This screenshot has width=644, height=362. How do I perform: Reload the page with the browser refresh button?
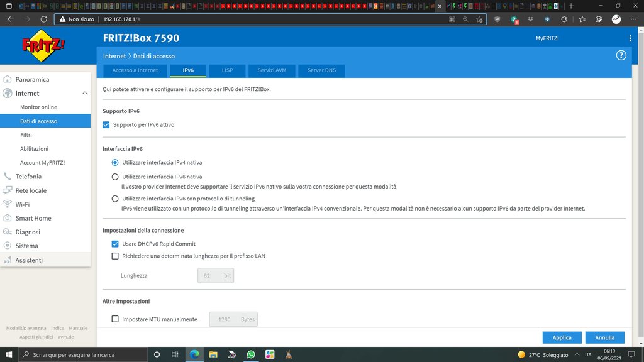43,19
